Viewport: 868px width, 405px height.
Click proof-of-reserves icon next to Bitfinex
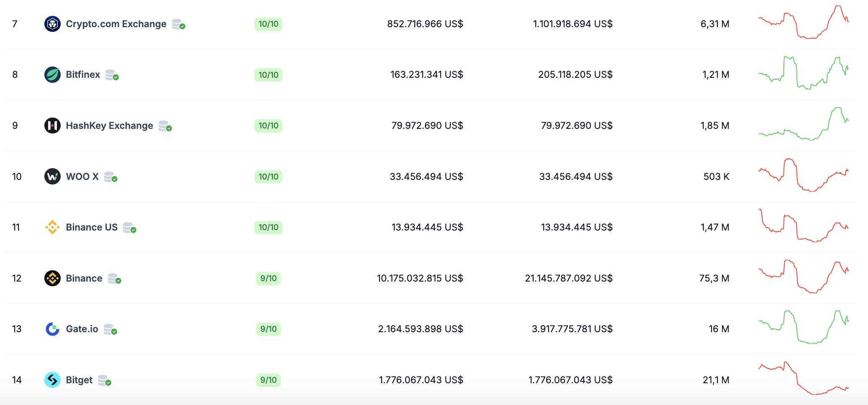point(112,75)
